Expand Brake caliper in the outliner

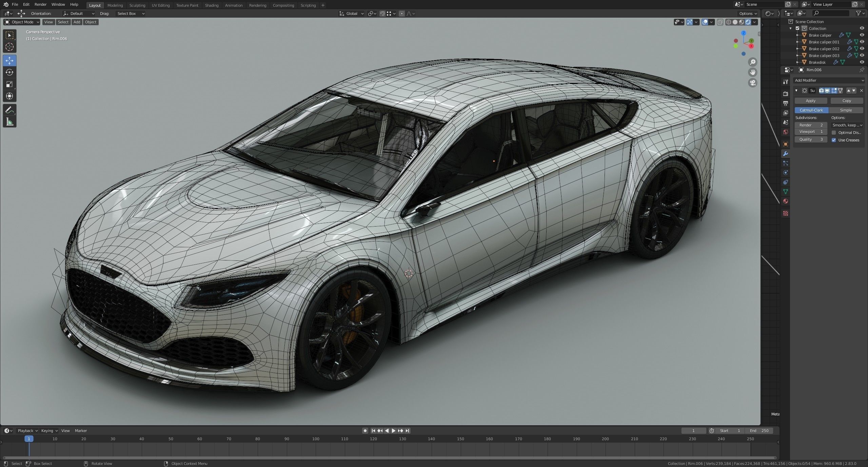point(797,35)
